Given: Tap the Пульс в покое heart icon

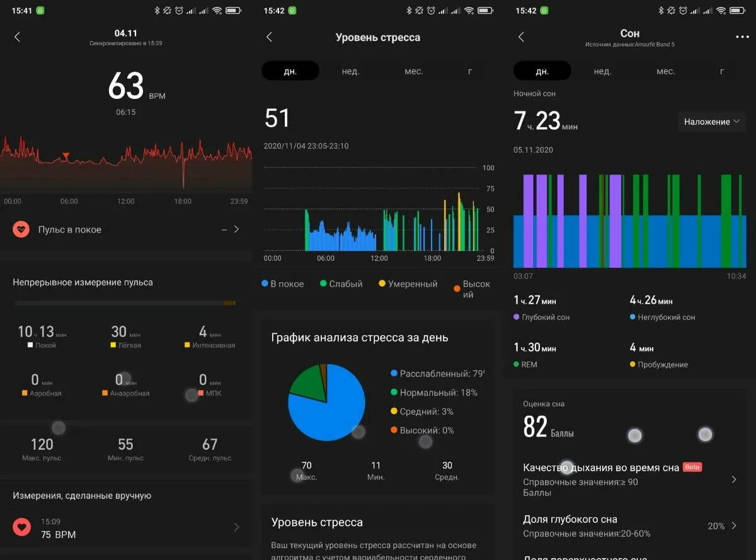Looking at the screenshot, I should click(x=21, y=229).
